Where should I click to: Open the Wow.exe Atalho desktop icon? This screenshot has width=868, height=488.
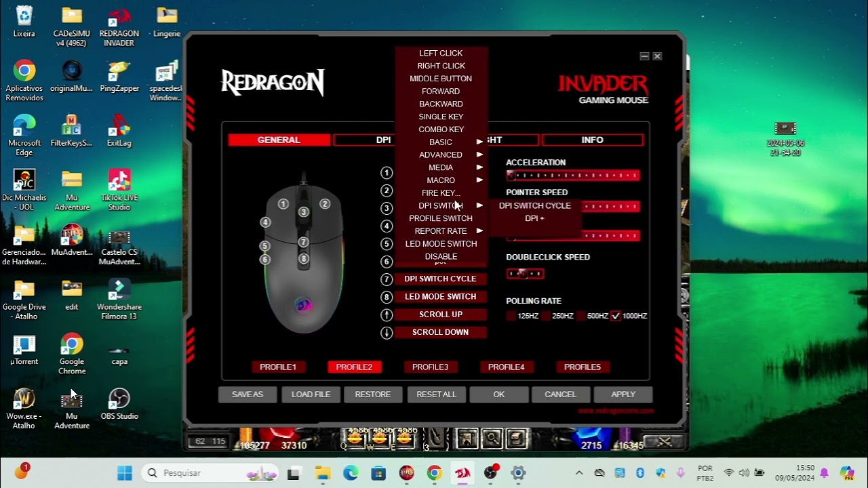click(x=24, y=409)
